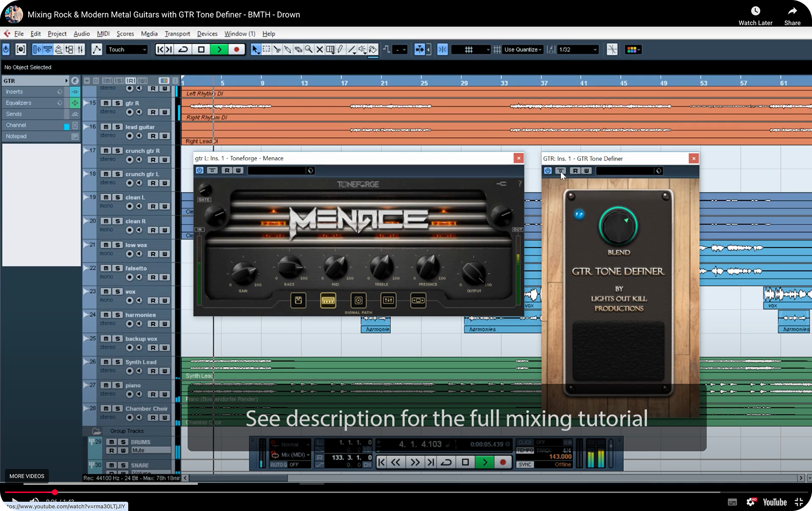Select the Draw pencil tool
812x511 pixels.
pyautogui.click(x=341, y=49)
